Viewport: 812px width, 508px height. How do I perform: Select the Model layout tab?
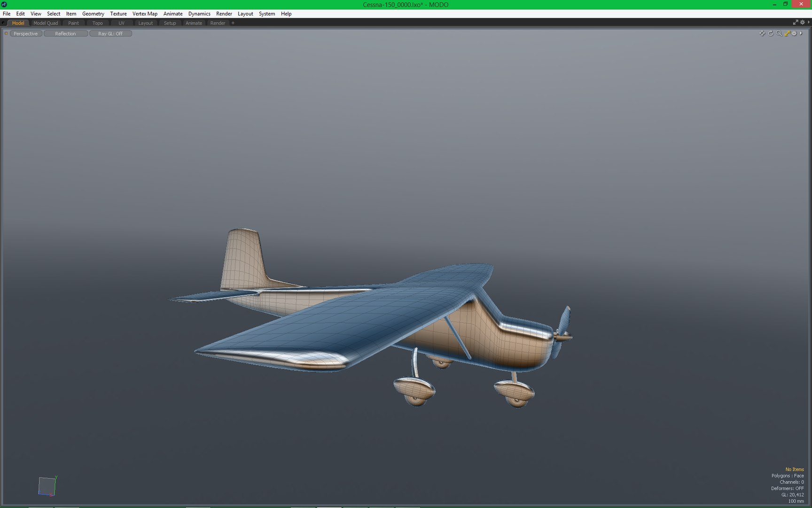18,23
